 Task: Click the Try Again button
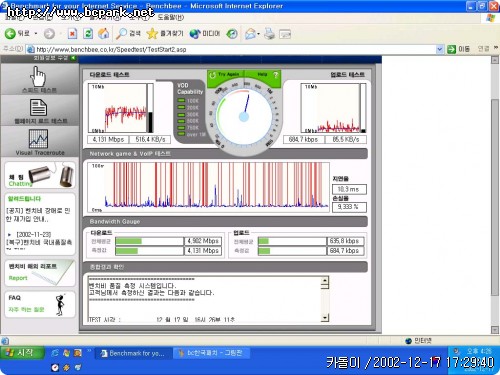226,75
